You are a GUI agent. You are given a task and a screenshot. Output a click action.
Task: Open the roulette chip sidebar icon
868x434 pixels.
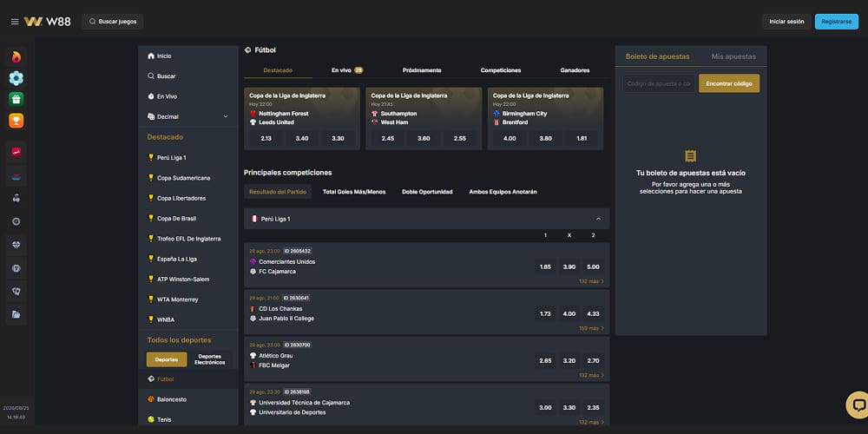[x=16, y=221]
